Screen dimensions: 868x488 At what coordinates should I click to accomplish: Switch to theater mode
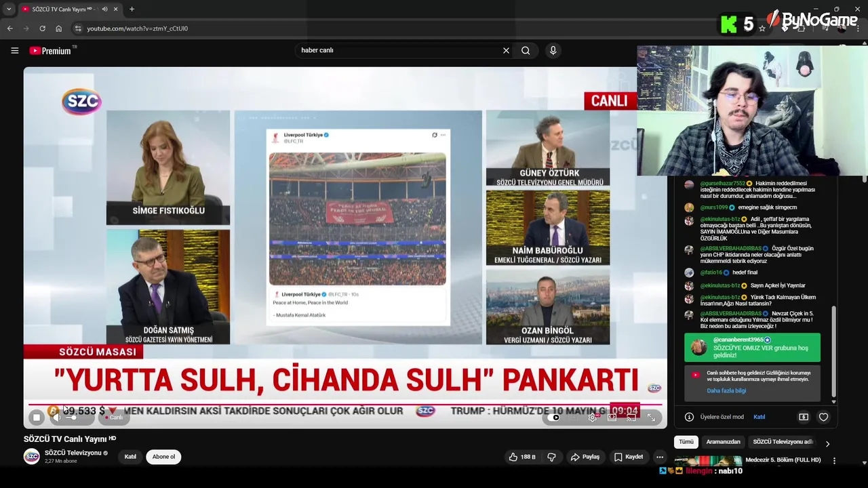[x=612, y=418]
